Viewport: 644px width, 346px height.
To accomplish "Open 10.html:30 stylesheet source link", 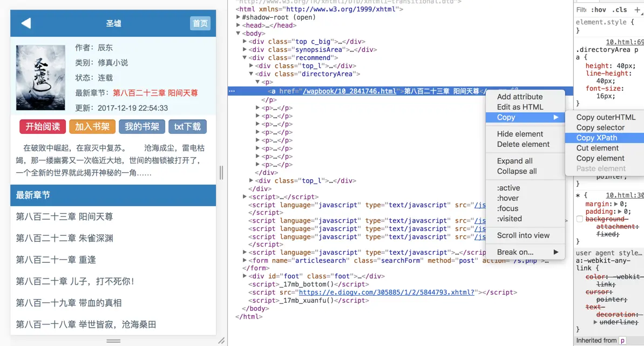I will 625,195.
